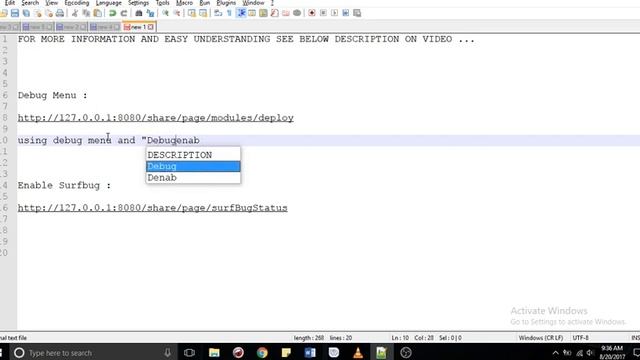Image resolution: width=640 pixels, height=360 pixels.
Task: Toggle Show All Characters pilcrow icon
Action: tap(229, 13)
